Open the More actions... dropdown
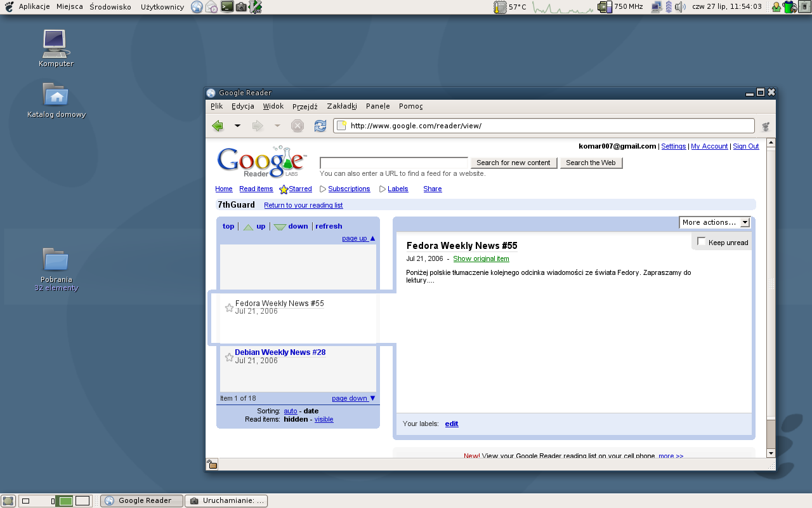Image resolution: width=812 pixels, height=508 pixels. pos(715,222)
